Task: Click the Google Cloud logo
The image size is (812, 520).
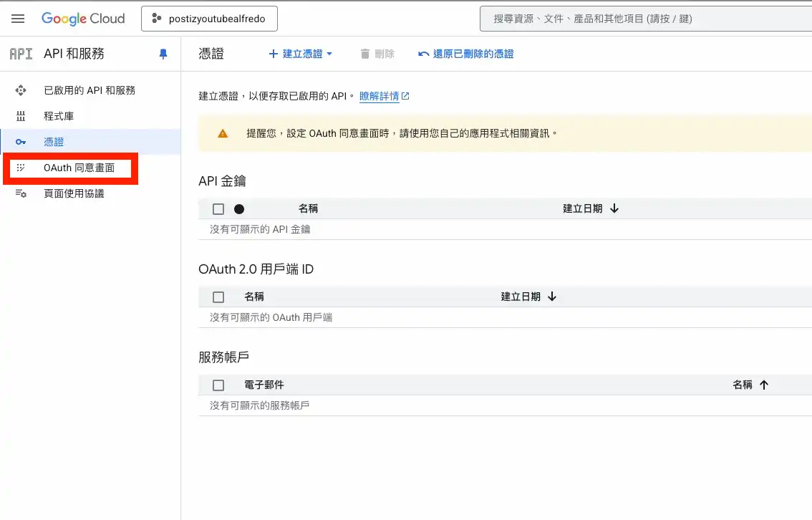Action: 83,19
